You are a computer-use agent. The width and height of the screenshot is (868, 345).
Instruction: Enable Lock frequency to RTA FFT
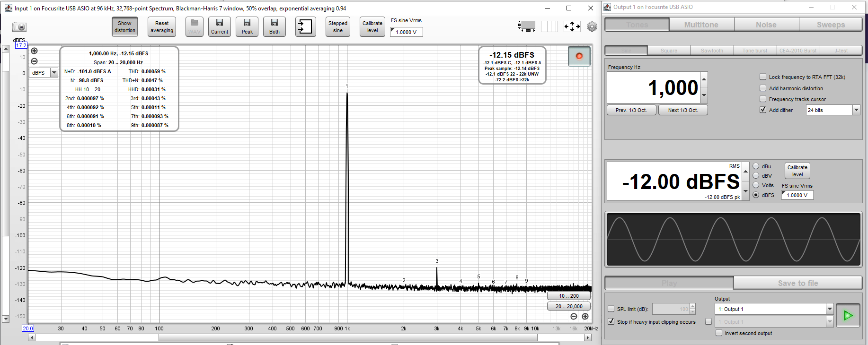point(763,77)
